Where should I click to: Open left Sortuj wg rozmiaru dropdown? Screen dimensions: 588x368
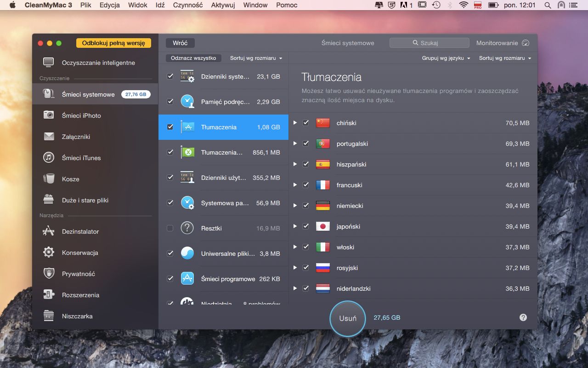click(x=256, y=58)
